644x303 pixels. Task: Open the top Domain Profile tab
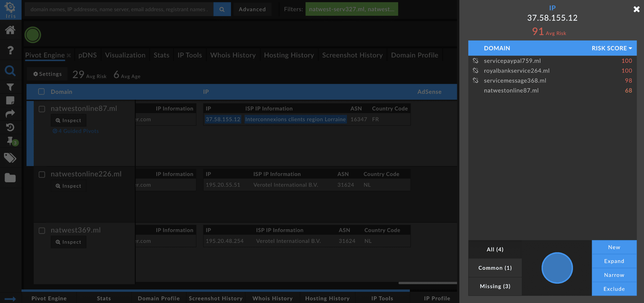point(415,55)
